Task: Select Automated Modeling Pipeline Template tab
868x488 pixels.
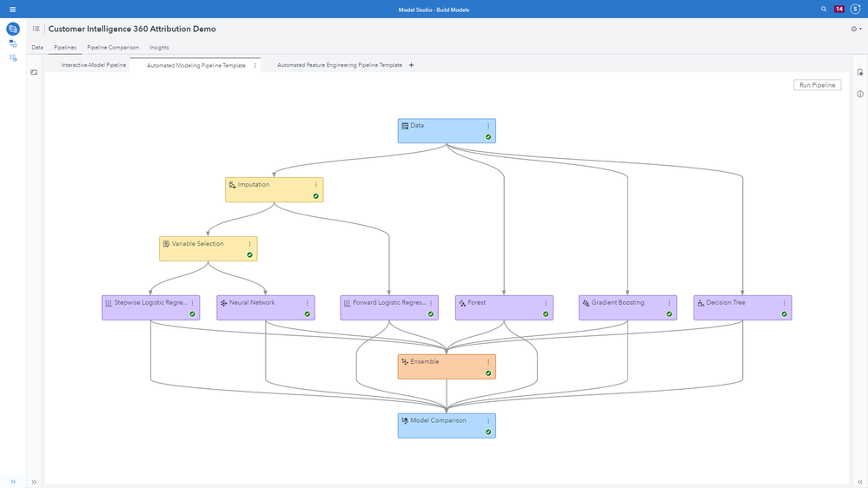Action: click(x=196, y=65)
